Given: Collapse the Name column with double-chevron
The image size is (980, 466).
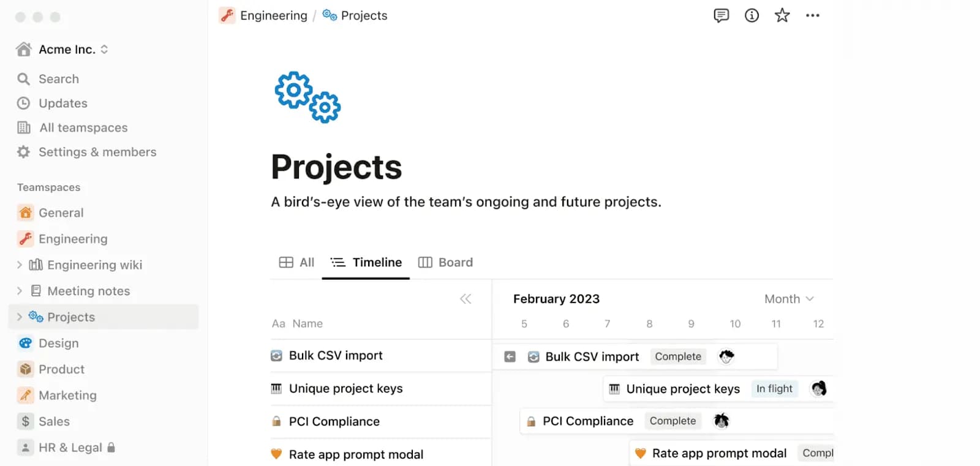Looking at the screenshot, I should (x=466, y=299).
